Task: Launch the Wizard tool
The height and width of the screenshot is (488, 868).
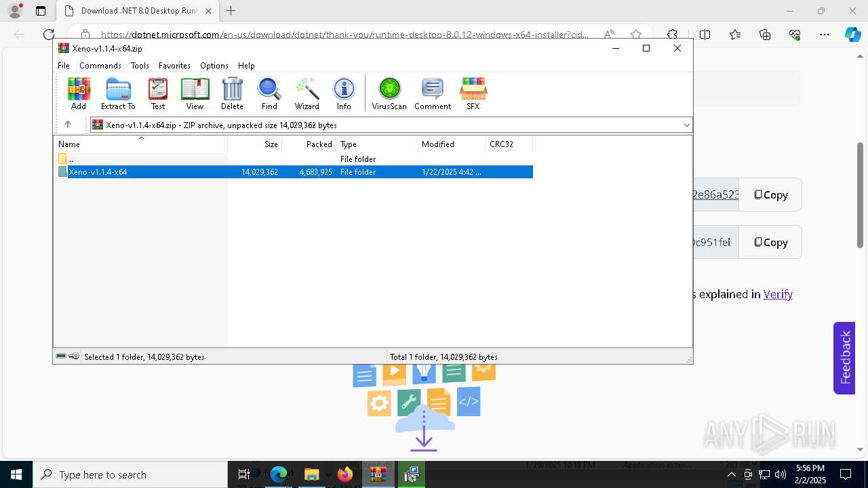Action: coord(307,94)
